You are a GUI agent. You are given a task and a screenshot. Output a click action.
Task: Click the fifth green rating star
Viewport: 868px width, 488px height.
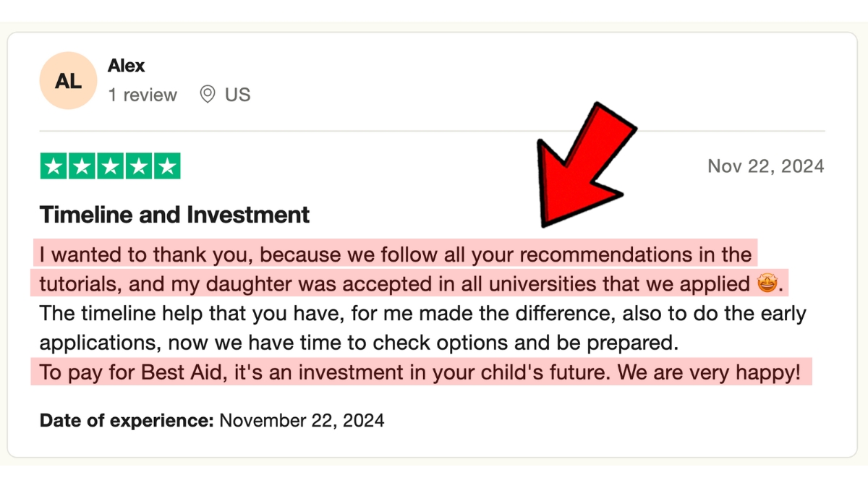pos(167,166)
